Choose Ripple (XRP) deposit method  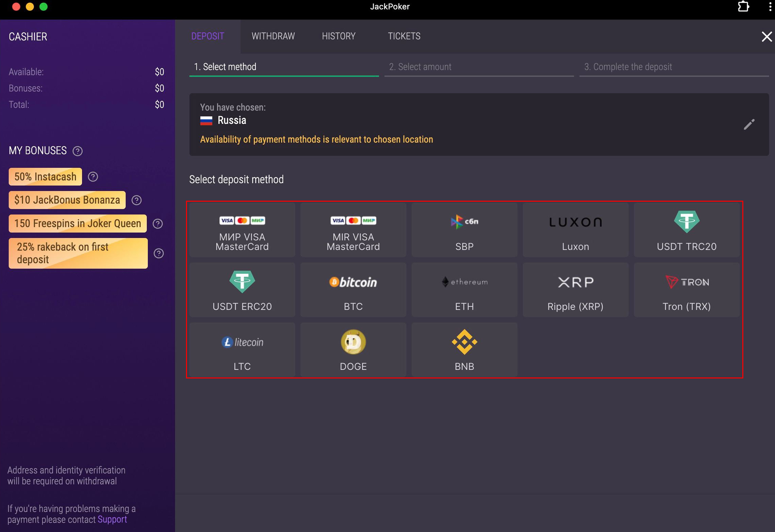[575, 290]
